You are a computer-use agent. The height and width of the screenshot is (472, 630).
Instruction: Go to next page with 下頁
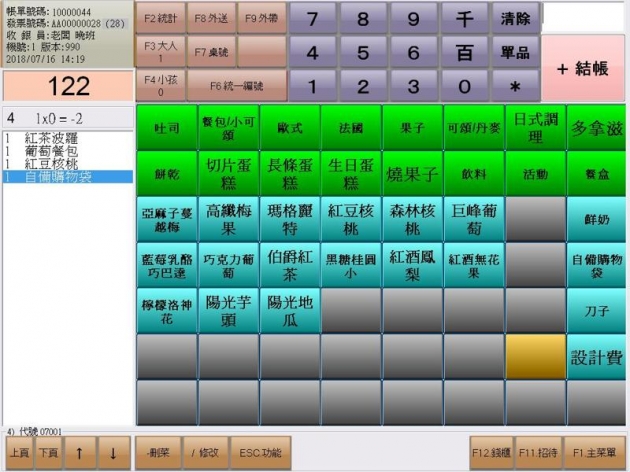point(48,453)
